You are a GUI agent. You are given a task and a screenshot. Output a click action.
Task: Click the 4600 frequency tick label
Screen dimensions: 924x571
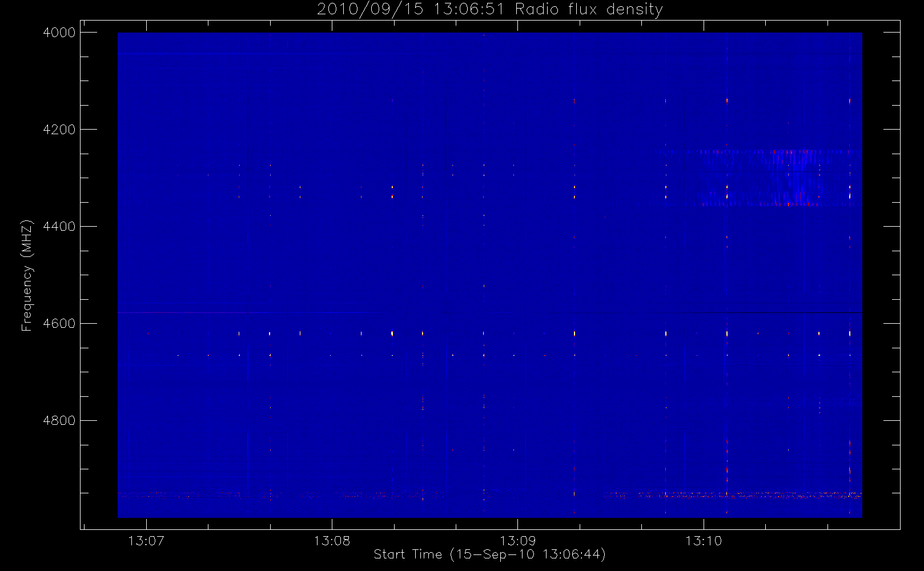click(59, 324)
